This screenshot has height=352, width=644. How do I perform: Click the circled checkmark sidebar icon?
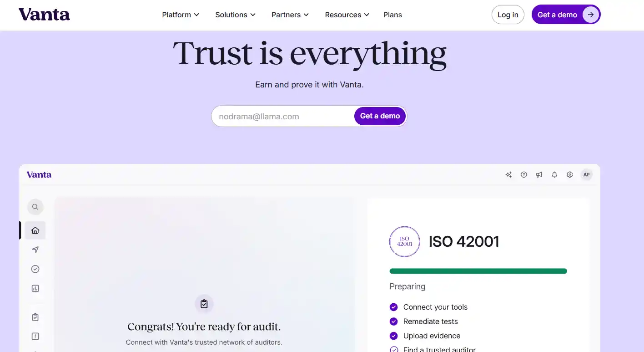[x=35, y=269]
